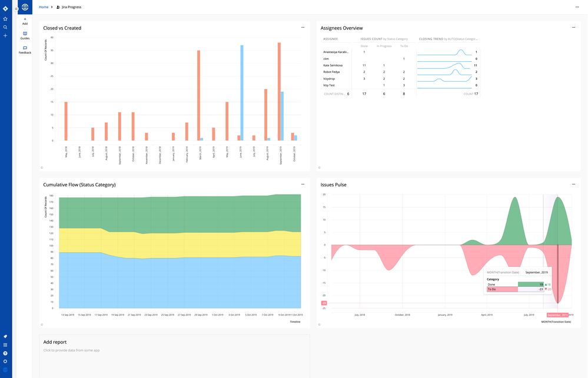Screen dimensions: 588x378
Task: Select the Search icon in the sidebar
Action: point(5,26)
